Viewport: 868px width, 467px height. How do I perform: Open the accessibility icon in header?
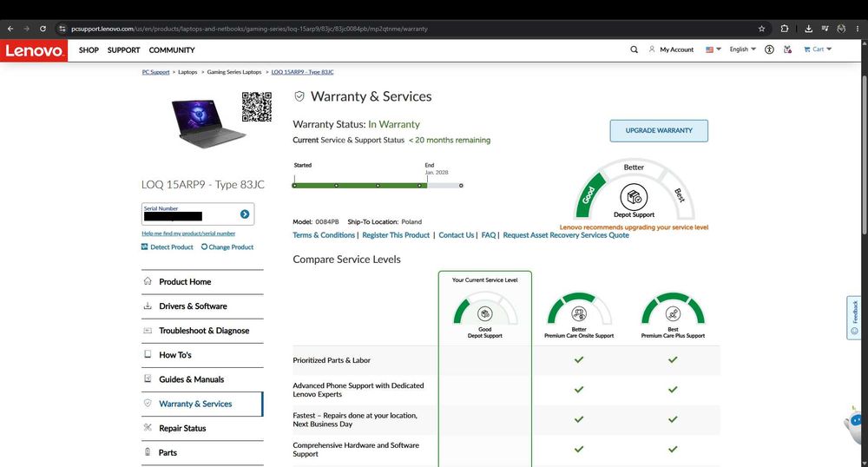[769, 49]
